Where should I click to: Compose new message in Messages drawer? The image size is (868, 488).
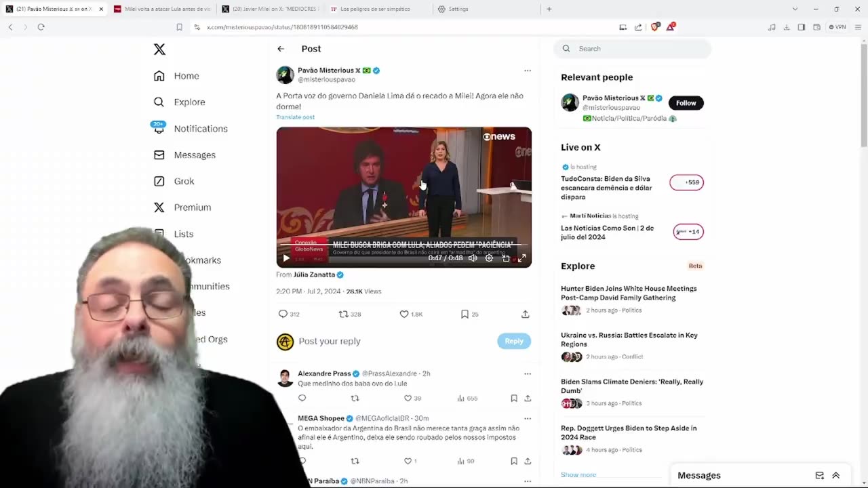click(x=819, y=476)
